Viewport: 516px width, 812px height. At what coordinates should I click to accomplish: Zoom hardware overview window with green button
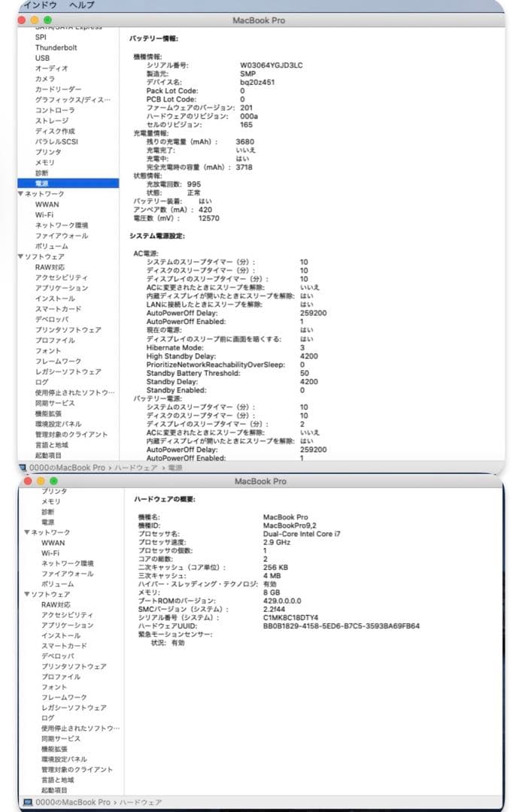click(53, 481)
